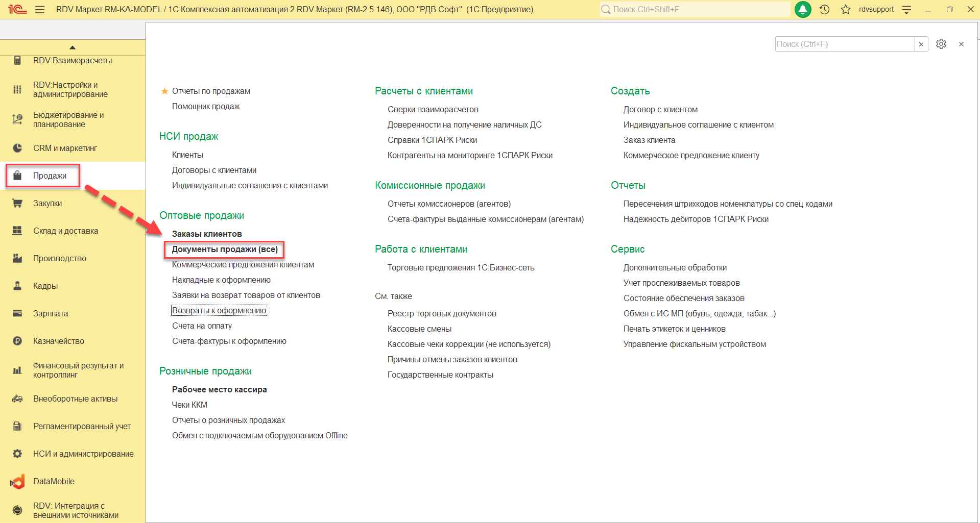
Task: Click the menu search field Поиск (Ctrl+F)
Action: 845,44
